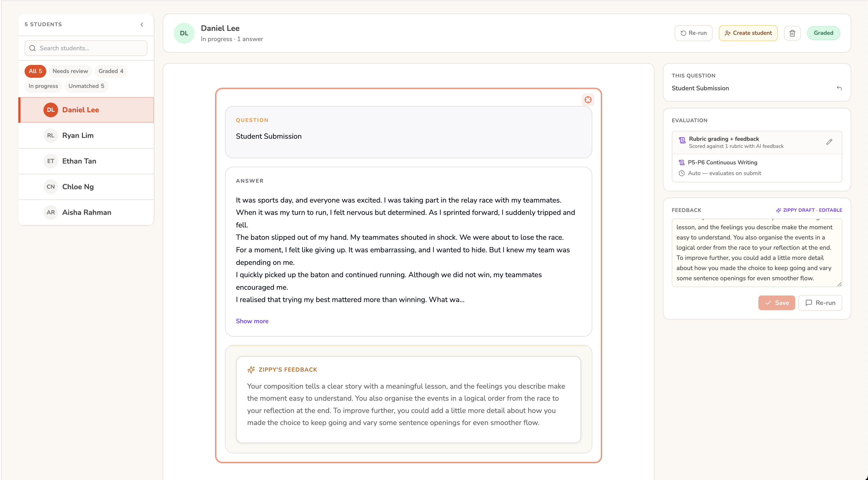The image size is (868, 480).
Task: Filter by Graded 4
Action: click(x=111, y=71)
